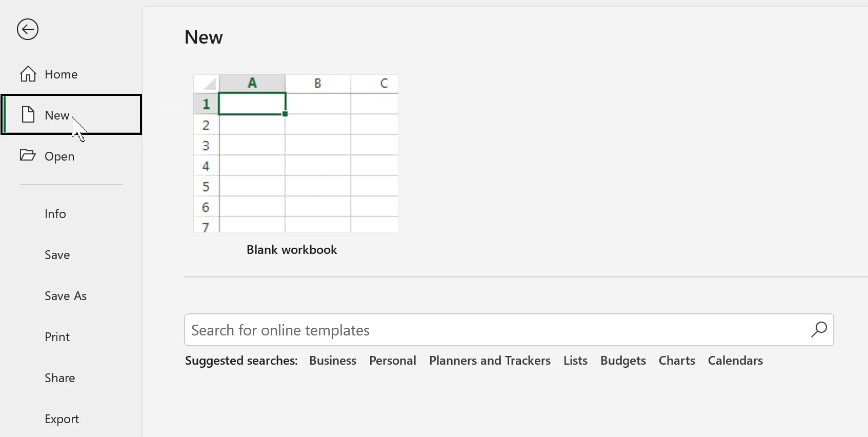Screen dimensions: 868x437
Task: Show Lists template suggestions
Action: [575, 361]
